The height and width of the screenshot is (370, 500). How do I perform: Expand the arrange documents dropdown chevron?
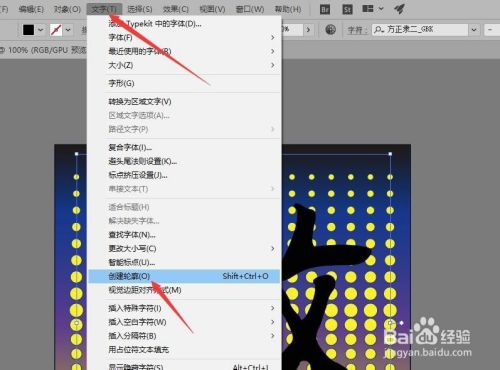coord(381,9)
